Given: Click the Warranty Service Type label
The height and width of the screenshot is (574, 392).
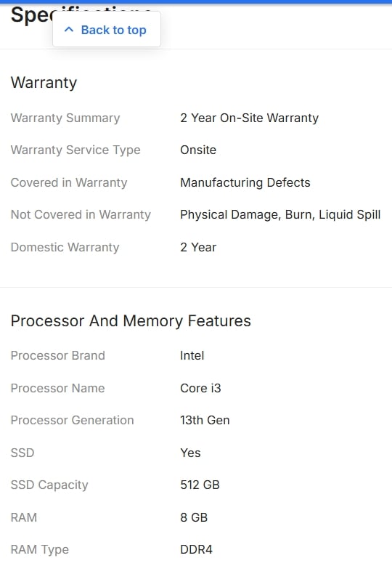Looking at the screenshot, I should (x=75, y=150).
